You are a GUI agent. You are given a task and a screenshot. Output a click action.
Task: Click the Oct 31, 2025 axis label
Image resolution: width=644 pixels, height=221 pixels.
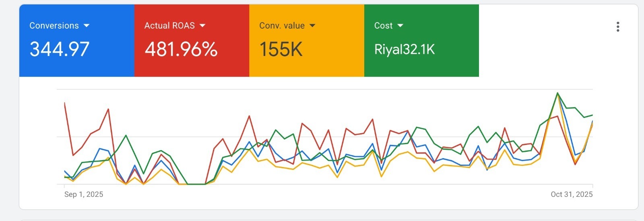(x=572, y=194)
